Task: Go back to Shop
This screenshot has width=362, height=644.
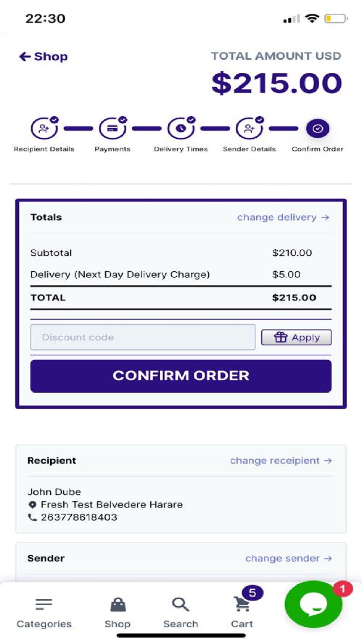Action: pyautogui.click(x=43, y=57)
